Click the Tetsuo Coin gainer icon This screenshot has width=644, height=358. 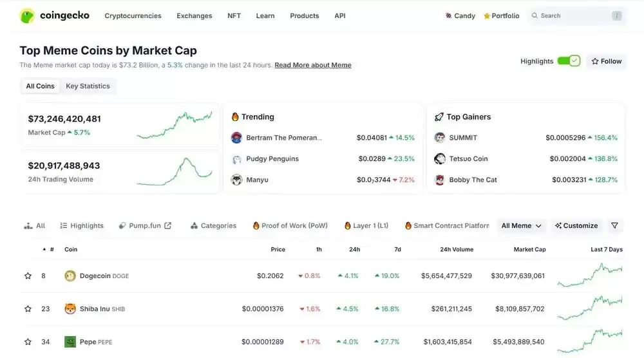point(440,158)
